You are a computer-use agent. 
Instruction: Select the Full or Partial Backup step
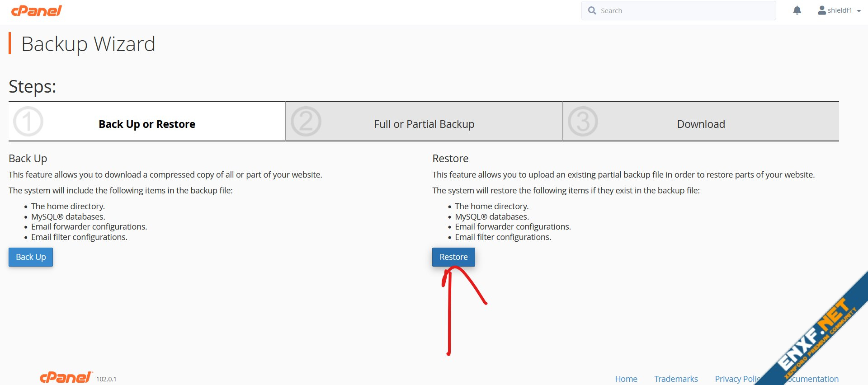[x=424, y=124]
